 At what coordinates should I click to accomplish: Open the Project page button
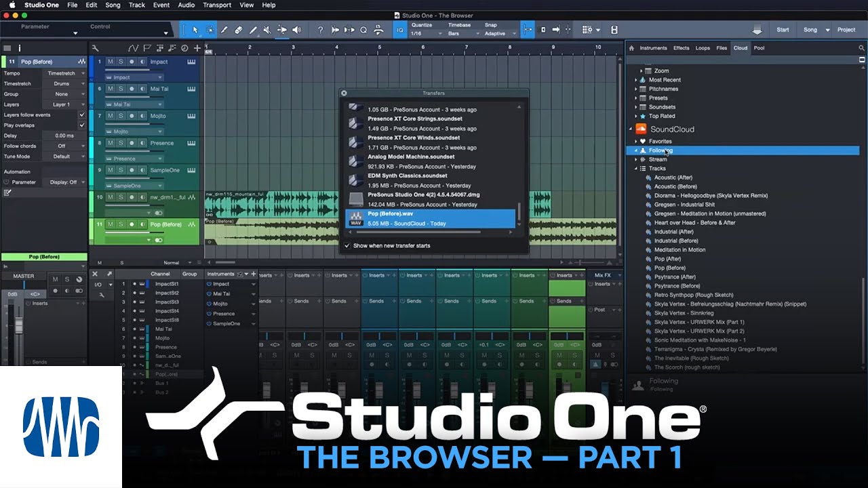[x=846, y=30]
